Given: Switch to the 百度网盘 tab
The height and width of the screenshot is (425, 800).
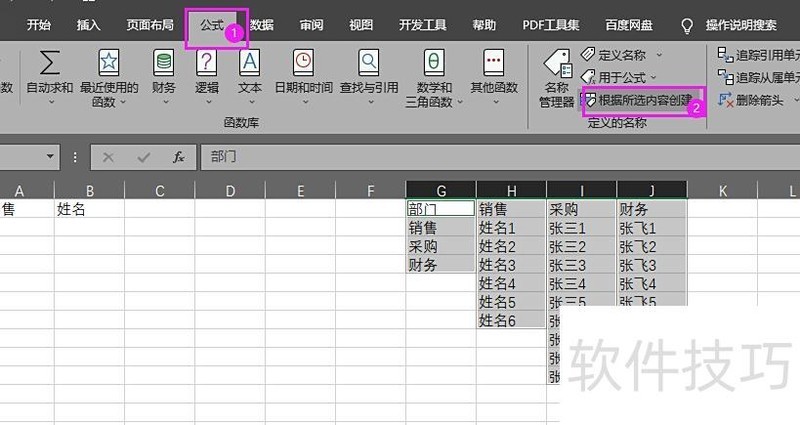Looking at the screenshot, I should [629, 25].
